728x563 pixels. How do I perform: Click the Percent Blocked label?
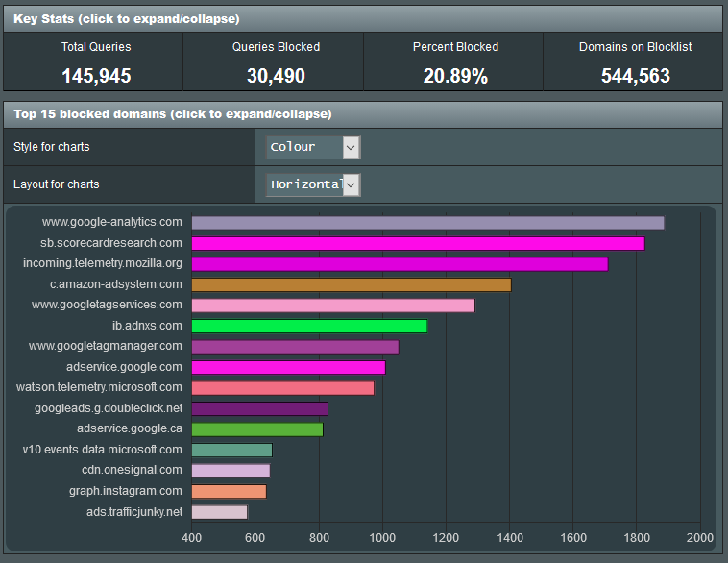455,47
